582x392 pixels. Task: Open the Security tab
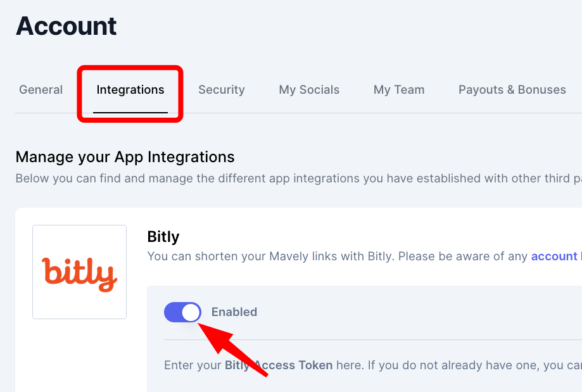(221, 90)
